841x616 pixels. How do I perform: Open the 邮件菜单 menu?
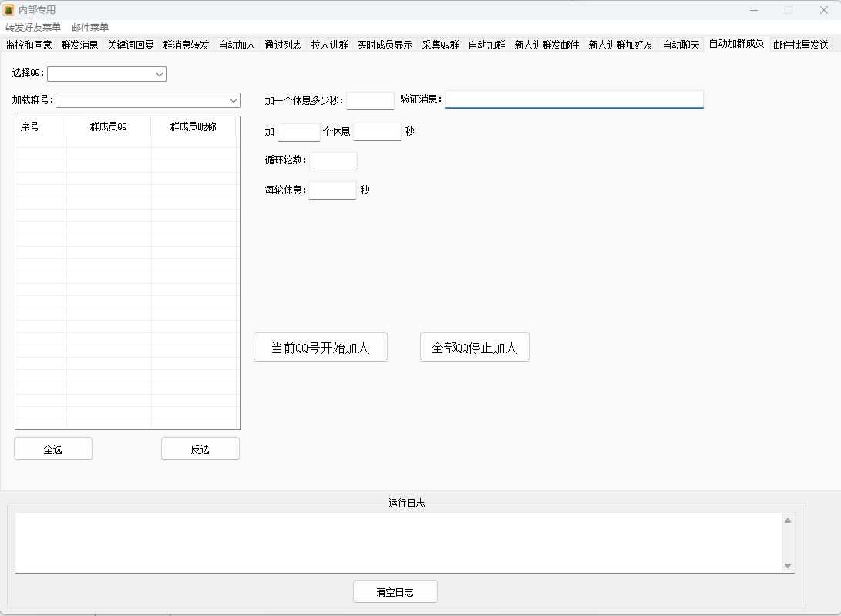[90, 28]
